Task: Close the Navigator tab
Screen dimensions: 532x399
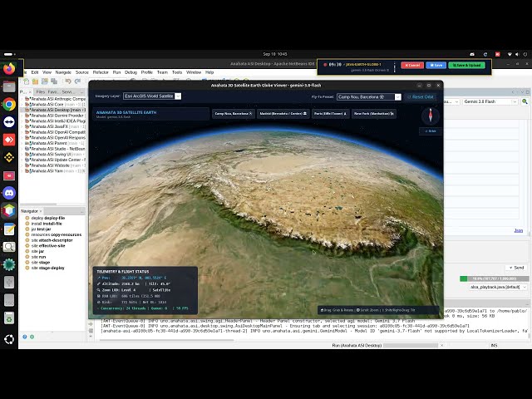Action: coord(41,211)
